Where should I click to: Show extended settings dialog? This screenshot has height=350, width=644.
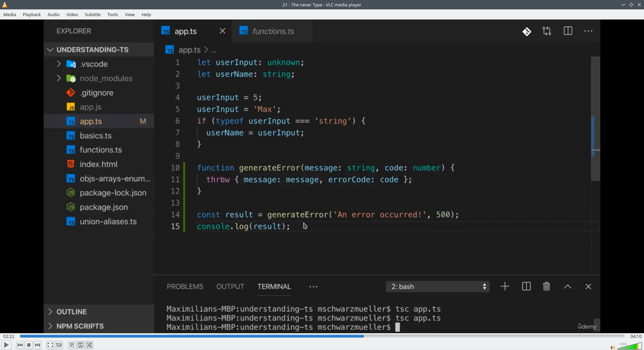[x=59, y=345]
